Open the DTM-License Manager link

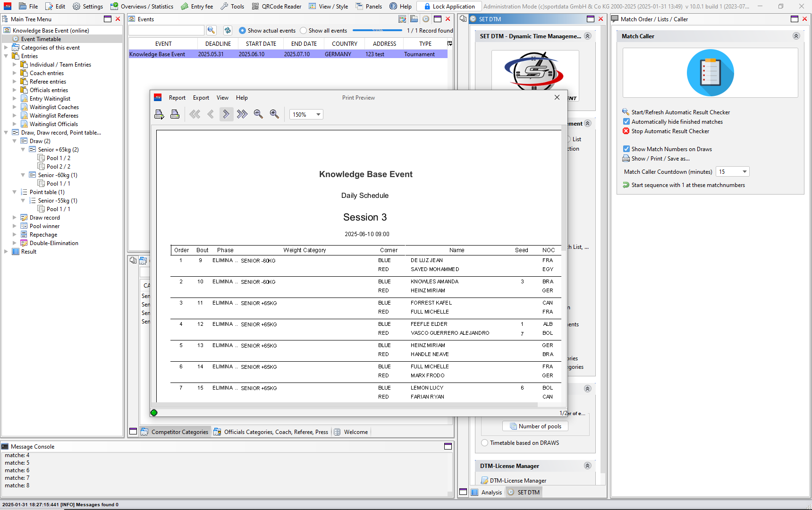[513, 480]
